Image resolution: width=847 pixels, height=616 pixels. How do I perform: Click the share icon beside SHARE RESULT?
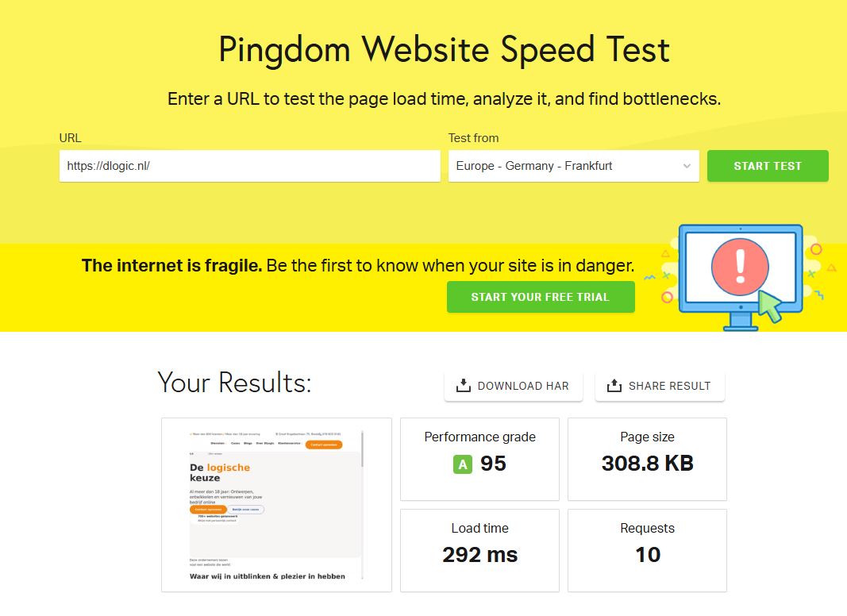[x=614, y=386]
